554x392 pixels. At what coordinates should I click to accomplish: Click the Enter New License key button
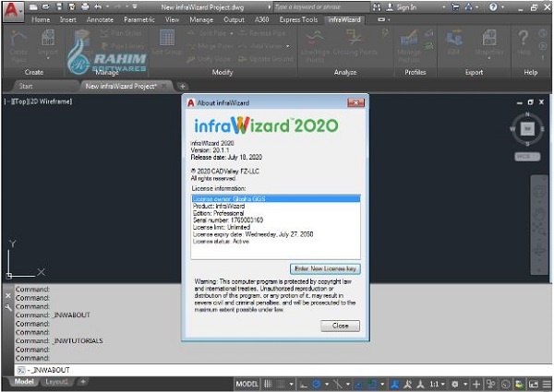(x=325, y=268)
